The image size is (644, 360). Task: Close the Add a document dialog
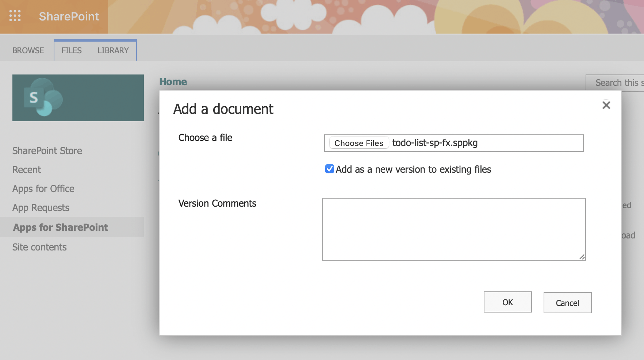pos(606,105)
